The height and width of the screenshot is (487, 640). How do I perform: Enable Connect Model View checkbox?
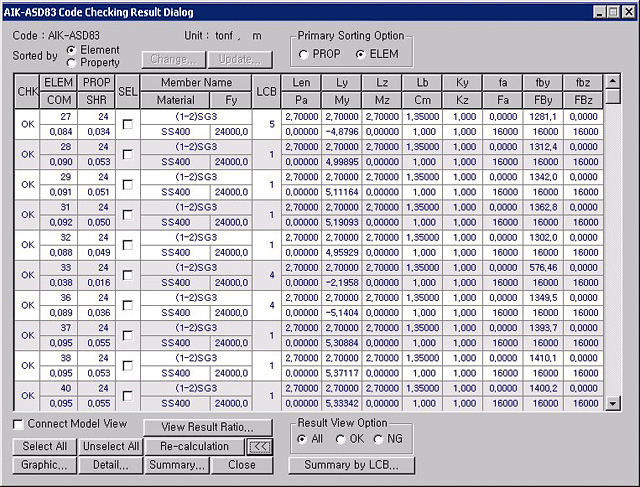tap(18, 424)
